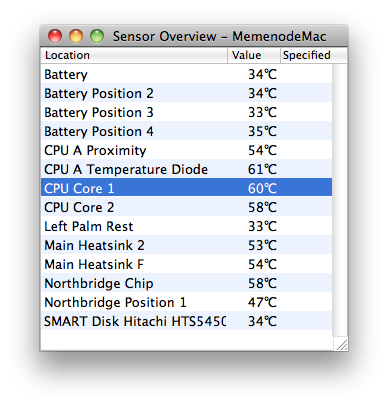Select the Battery Position 2 row
The image size is (388, 406).
click(x=186, y=93)
